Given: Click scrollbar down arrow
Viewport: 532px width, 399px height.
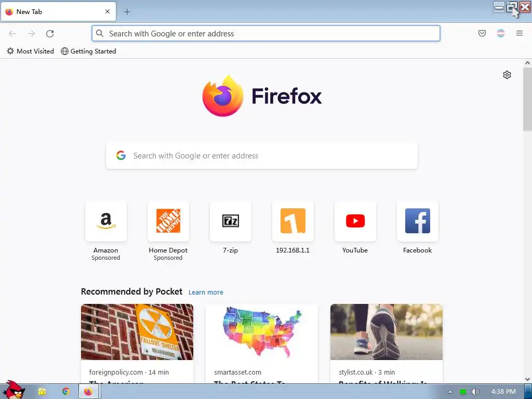Looking at the screenshot, I should coord(527,379).
